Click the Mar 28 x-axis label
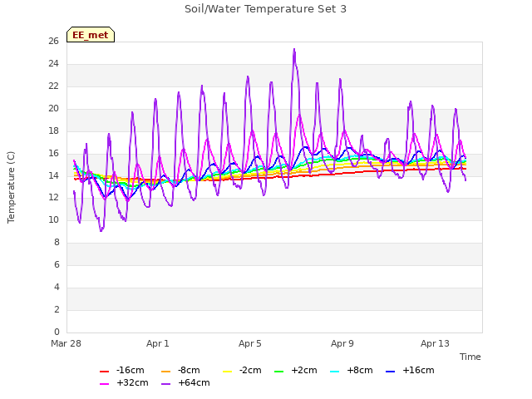 point(66,343)
